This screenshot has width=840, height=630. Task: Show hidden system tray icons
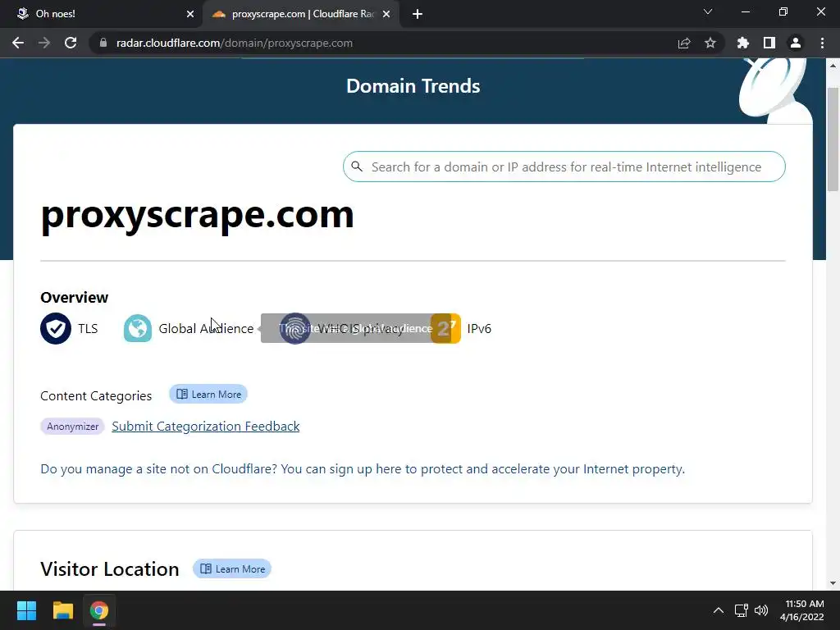pyautogui.click(x=719, y=610)
